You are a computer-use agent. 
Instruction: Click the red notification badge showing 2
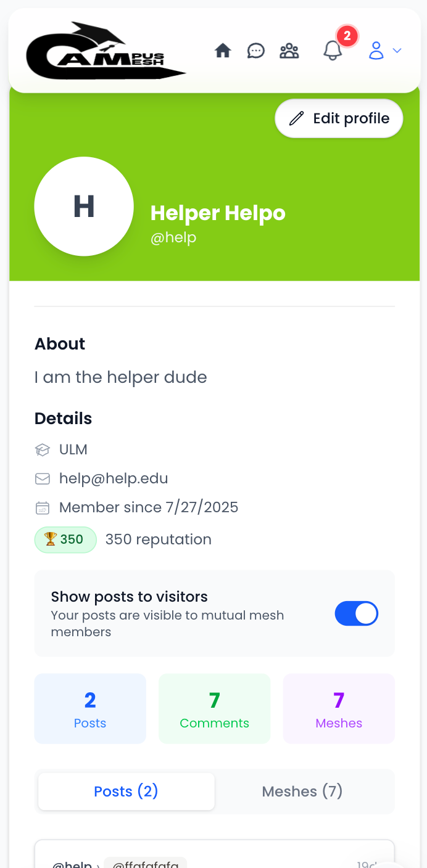pyautogui.click(x=347, y=36)
